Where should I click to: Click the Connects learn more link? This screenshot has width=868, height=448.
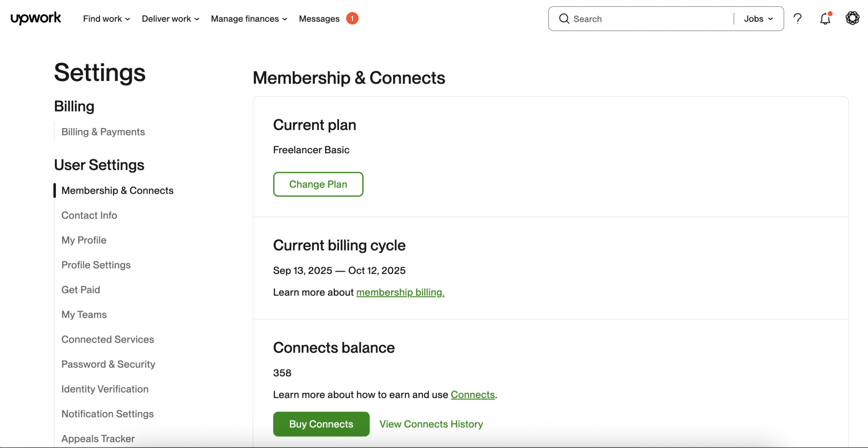coord(473,395)
